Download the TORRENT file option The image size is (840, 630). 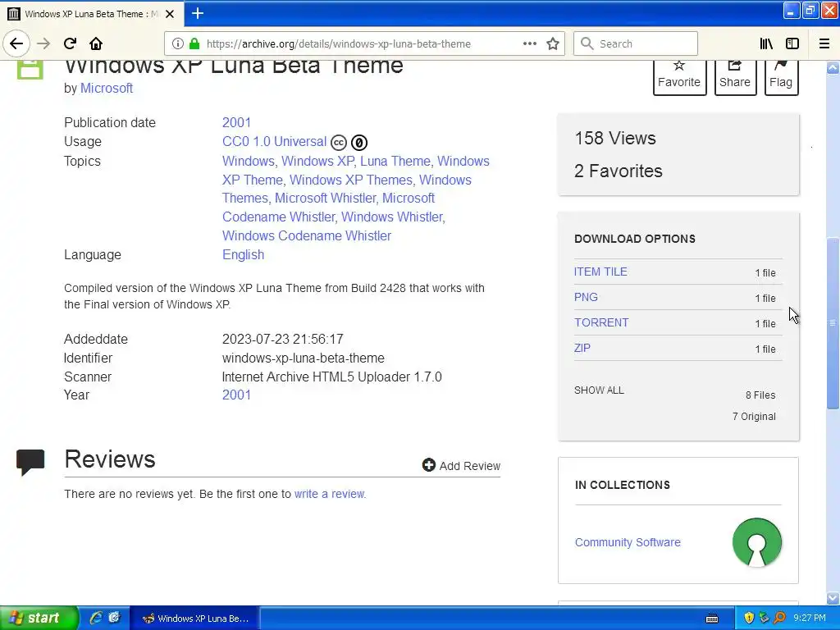601,322
